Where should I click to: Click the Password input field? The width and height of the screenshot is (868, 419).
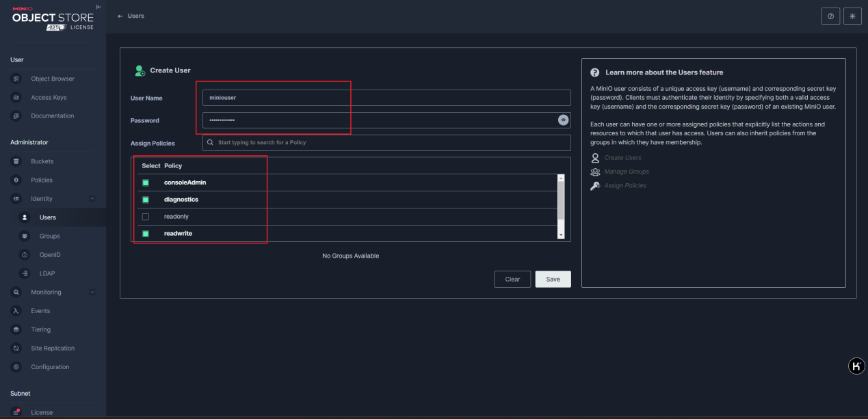click(x=386, y=120)
